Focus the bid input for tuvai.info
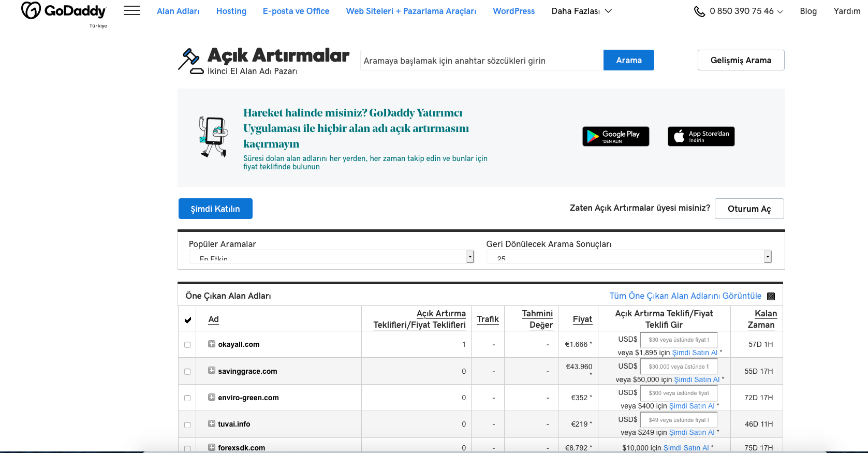 coord(679,420)
